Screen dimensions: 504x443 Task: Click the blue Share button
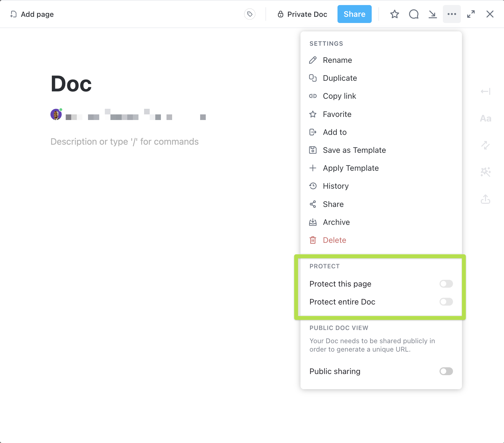click(x=354, y=14)
